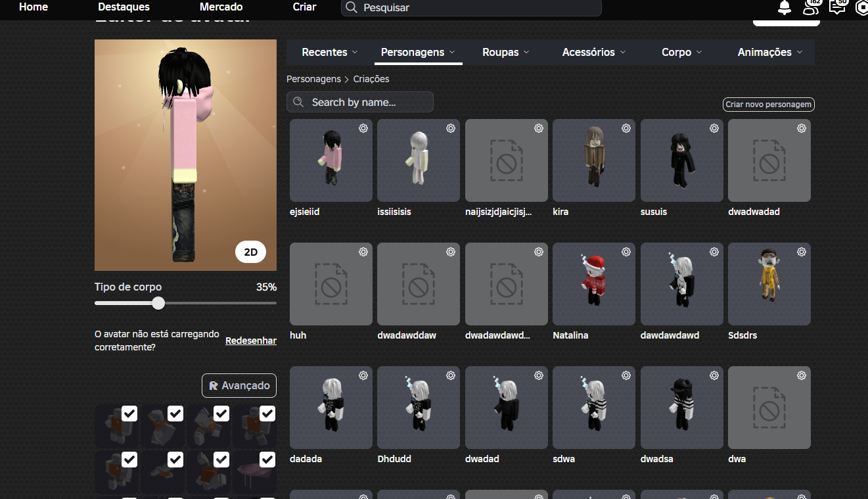868x499 pixels.
Task: Uncheck the third equipped item in second row
Action: pos(221,460)
